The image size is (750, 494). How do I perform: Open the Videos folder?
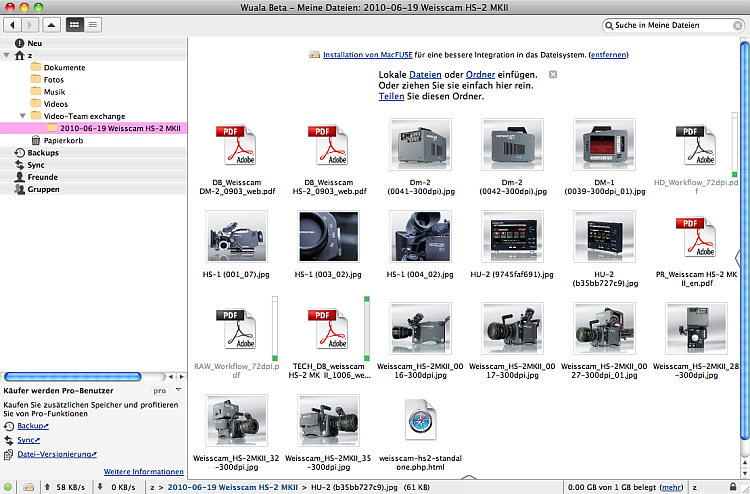(x=49, y=104)
